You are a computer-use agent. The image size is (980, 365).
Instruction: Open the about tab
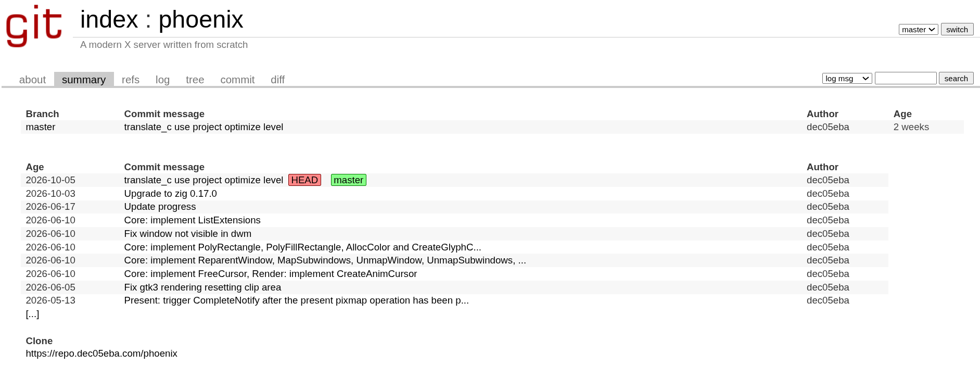pos(32,80)
